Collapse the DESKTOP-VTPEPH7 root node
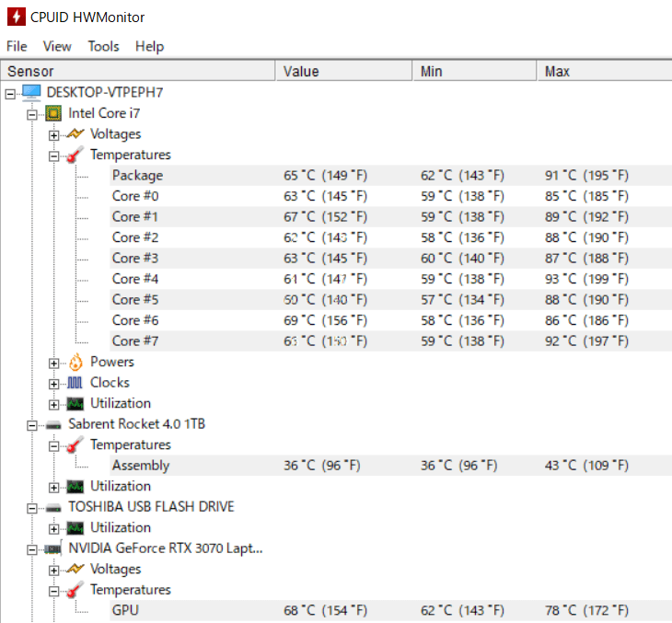Viewport: 672px width, 623px height. click(x=10, y=94)
